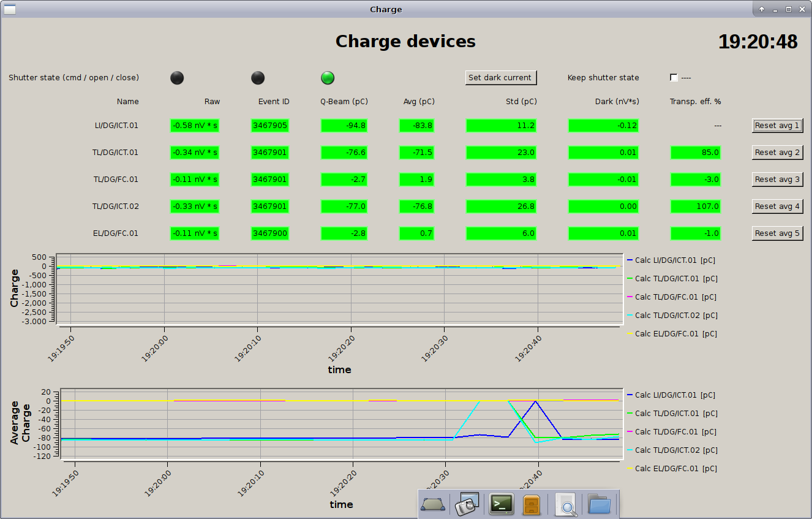Viewport: 812px width, 519px height.
Task: Select Calc TL/DG/ICT.02 legend in Average Charge plot
Action: (x=675, y=450)
